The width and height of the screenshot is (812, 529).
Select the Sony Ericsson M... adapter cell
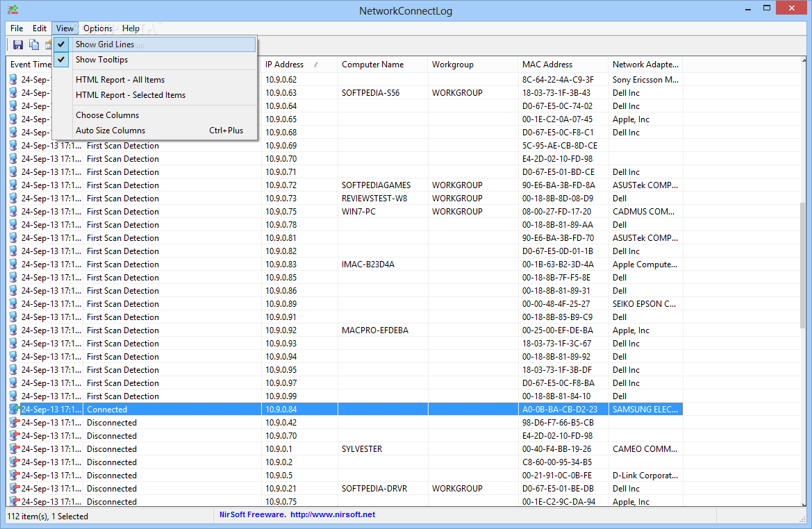coord(645,80)
